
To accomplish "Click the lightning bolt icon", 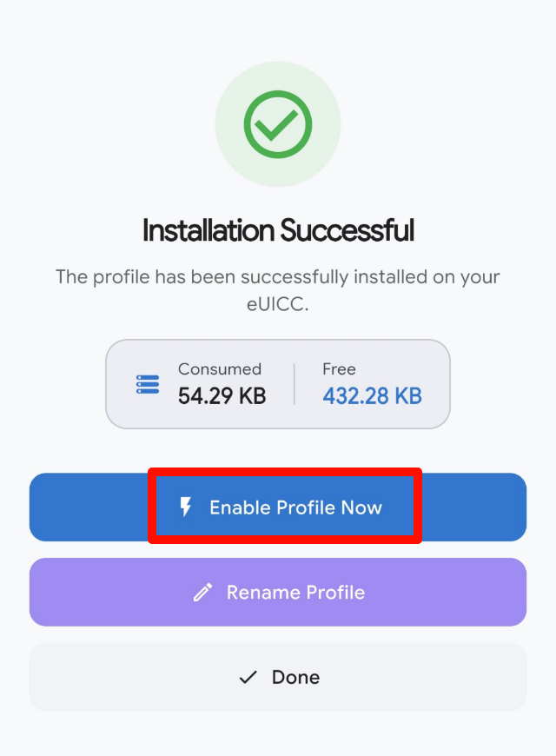I will pyautogui.click(x=185, y=507).
